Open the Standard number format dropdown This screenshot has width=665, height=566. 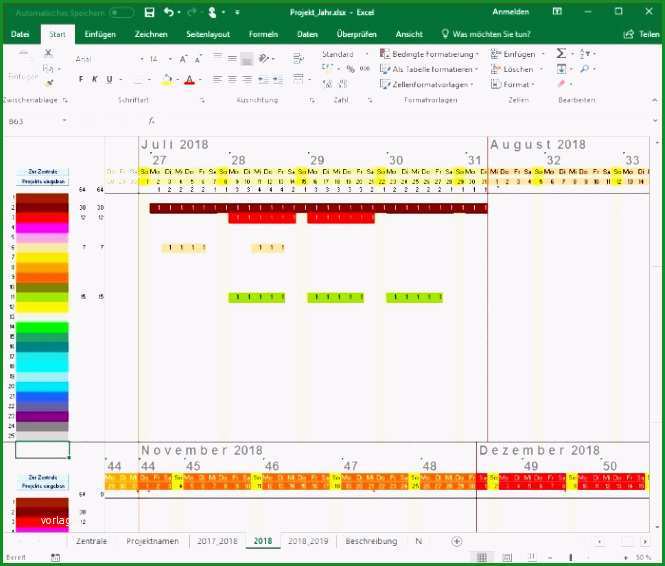(367, 54)
